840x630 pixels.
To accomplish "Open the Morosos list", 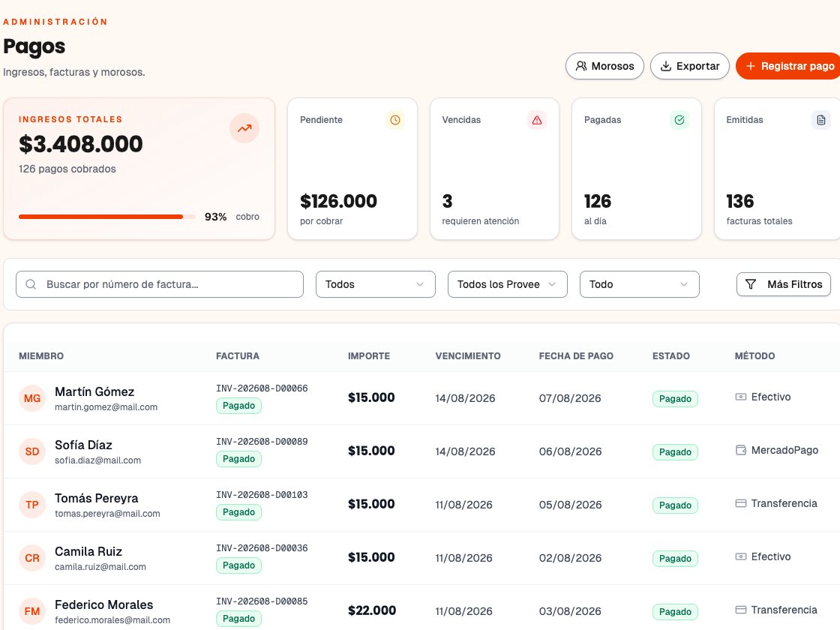I will (604, 66).
